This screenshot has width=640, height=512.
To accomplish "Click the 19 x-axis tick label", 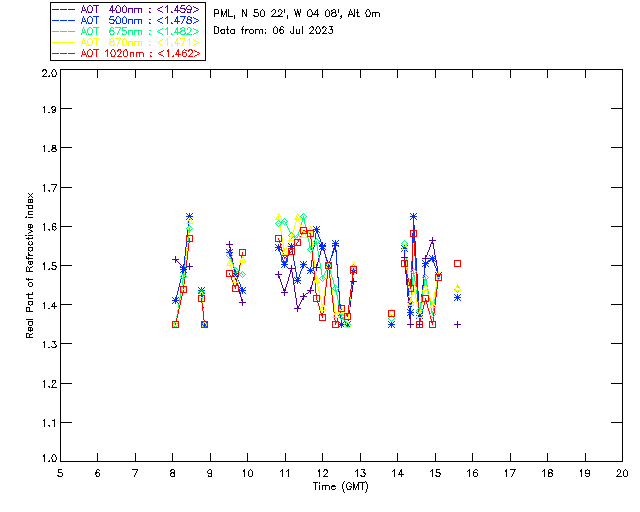I will (585, 473).
